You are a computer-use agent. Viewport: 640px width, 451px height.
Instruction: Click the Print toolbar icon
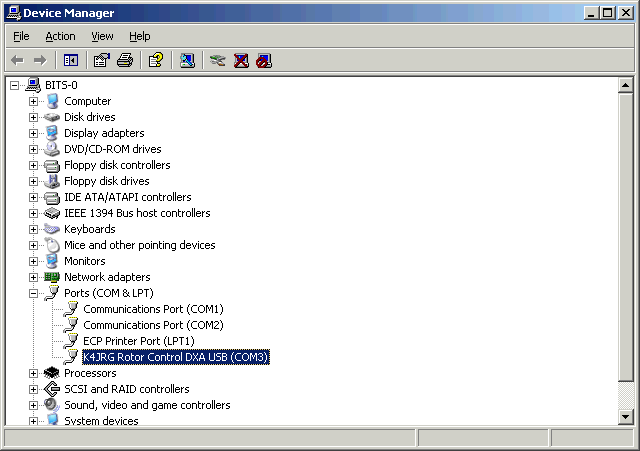point(125,60)
